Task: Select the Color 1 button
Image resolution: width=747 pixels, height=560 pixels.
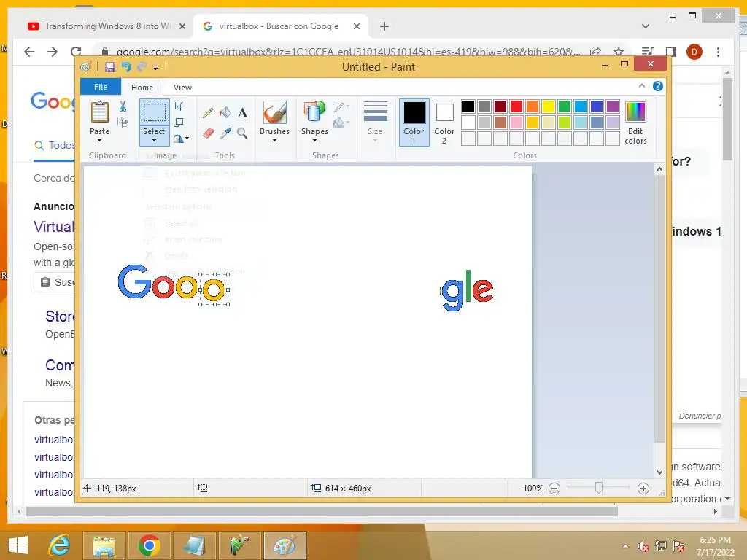Action: (x=414, y=122)
